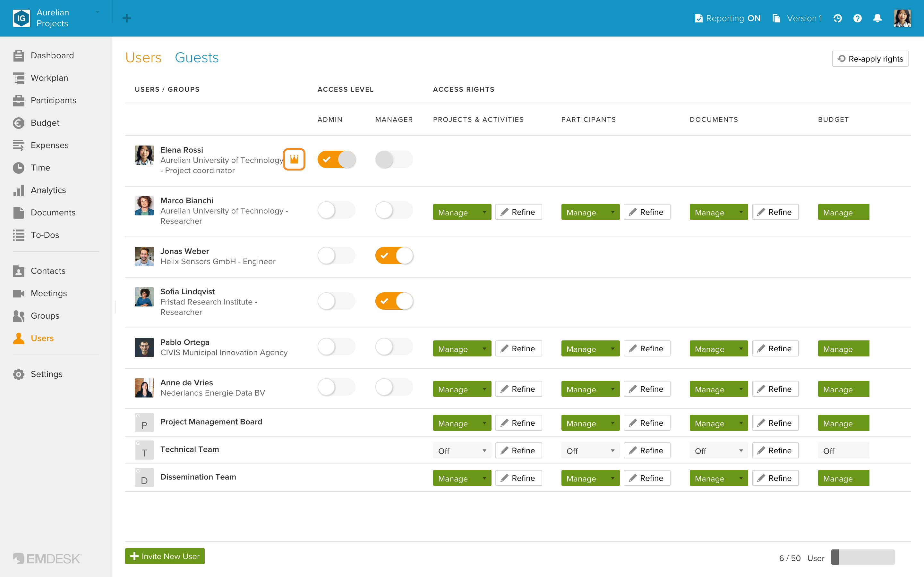The width and height of the screenshot is (924, 577).
Task: Click the help question mark icon
Action: point(857,18)
